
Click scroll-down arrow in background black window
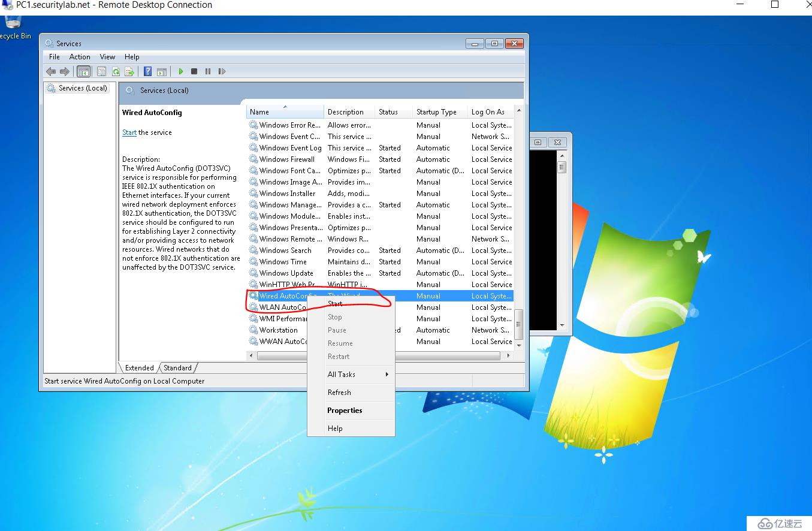click(562, 325)
